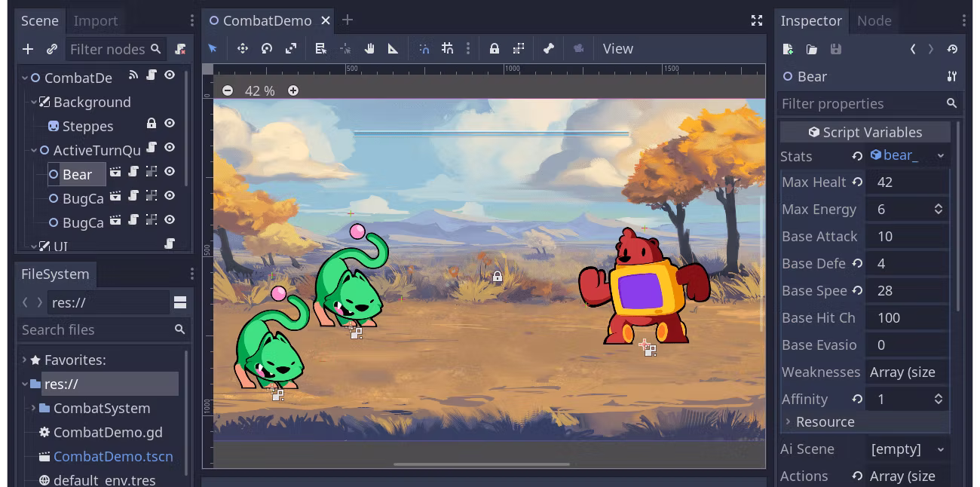
Task: Toggle FileSystem split view mode icon
Action: coord(180,302)
